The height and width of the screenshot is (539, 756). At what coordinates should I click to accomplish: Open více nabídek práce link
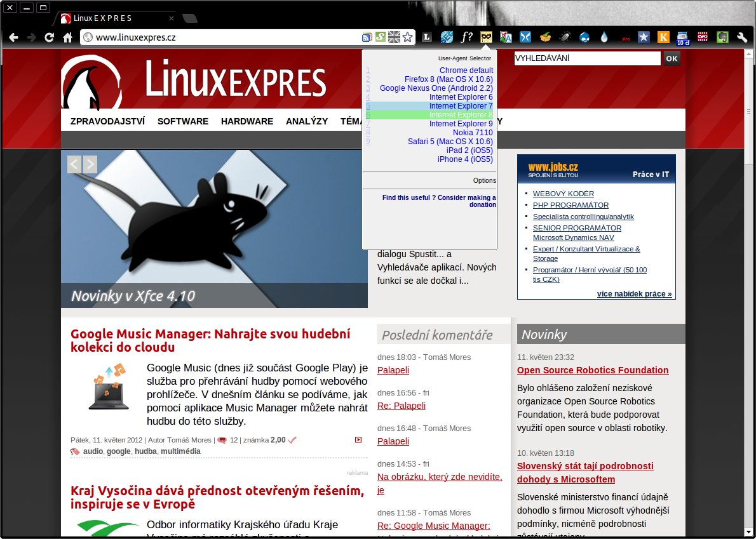pyautogui.click(x=634, y=294)
